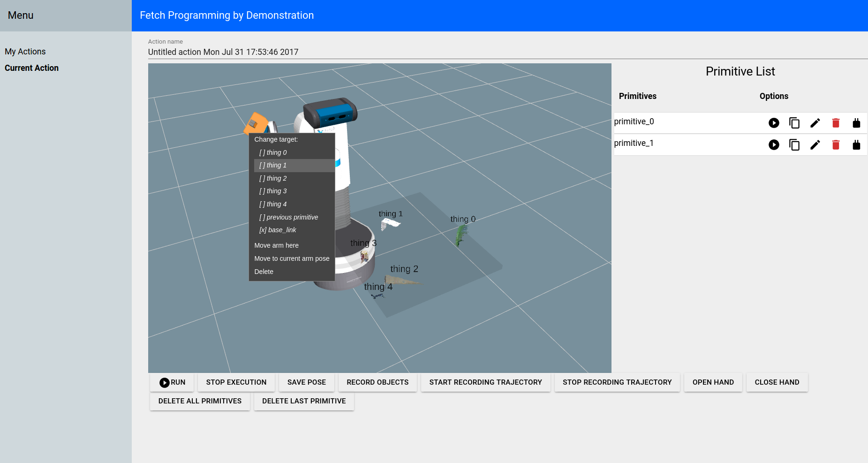Click the Menu header

21,15
